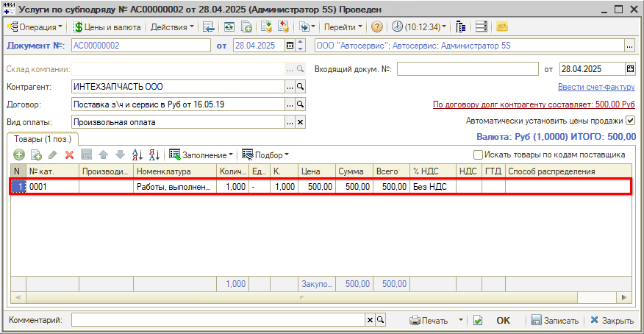The image size is (644, 334).
Task: Open the Действия menu
Action: pos(172,27)
